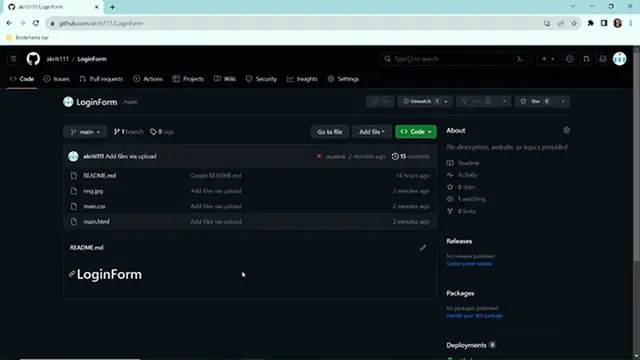This screenshot has width=640, height=360.
Task: Click the bookmark star in address bar
Action: [x=574, y=23]
